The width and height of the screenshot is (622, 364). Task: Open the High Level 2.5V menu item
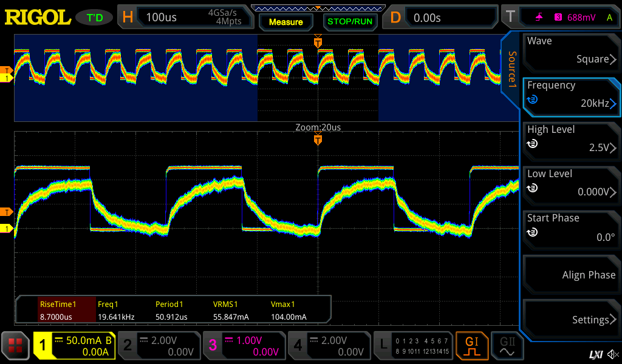coord(571,140)
